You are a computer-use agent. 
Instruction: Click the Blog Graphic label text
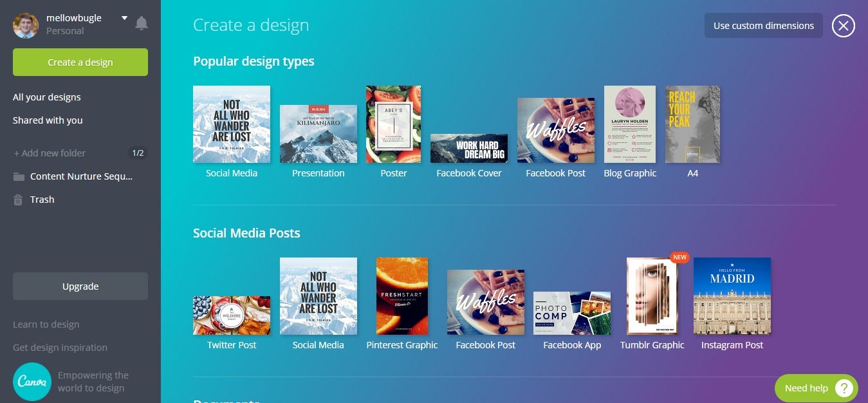630,173
